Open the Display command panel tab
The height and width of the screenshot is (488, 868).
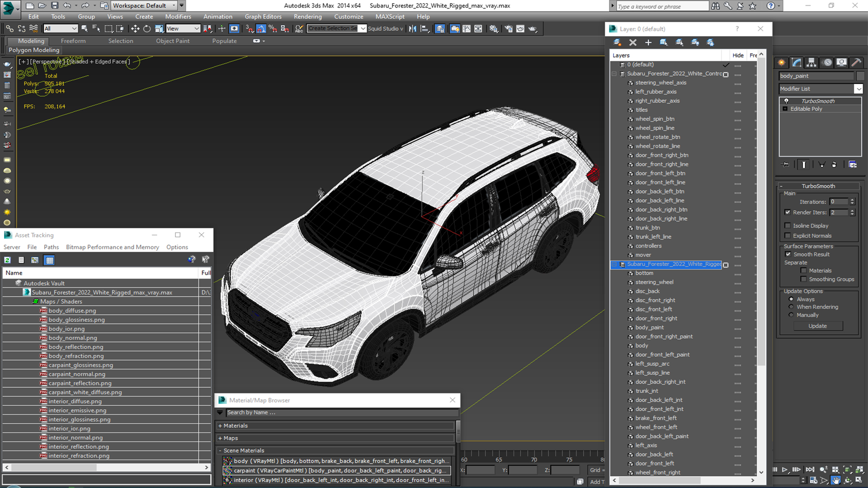[841, 62]
